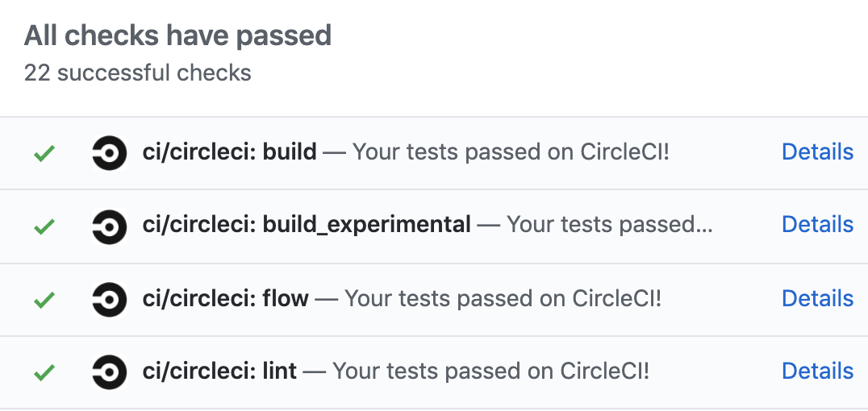The width and height of the screenshot is (868, 411).
Task: Click the lint row's "Your tests passed" message
Action: (490, 371)
